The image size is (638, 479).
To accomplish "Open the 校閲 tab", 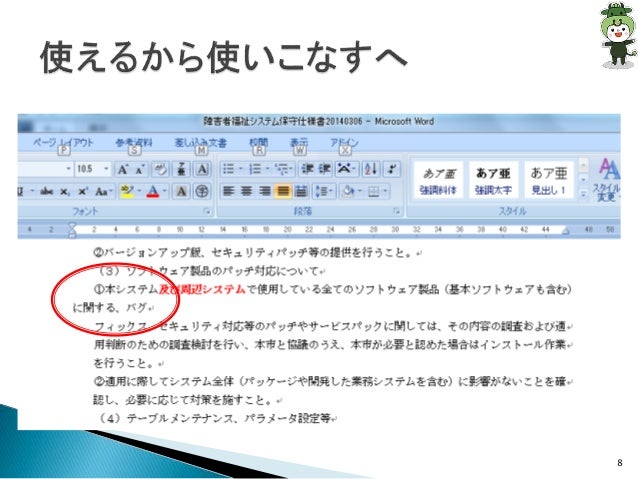I will tap(258, 142).
